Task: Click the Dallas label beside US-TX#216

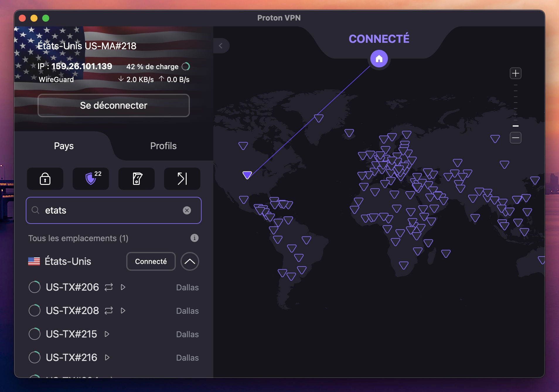Action: pos(188,358)
